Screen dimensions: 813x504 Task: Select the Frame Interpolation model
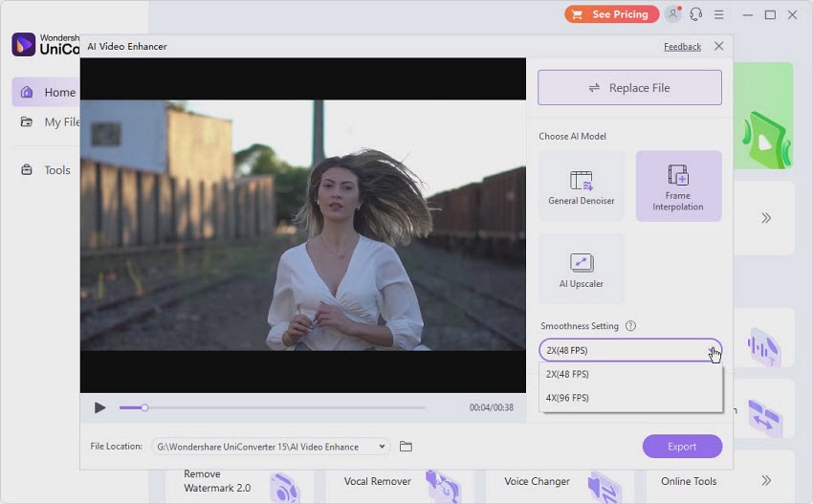[x=679, y=186]
